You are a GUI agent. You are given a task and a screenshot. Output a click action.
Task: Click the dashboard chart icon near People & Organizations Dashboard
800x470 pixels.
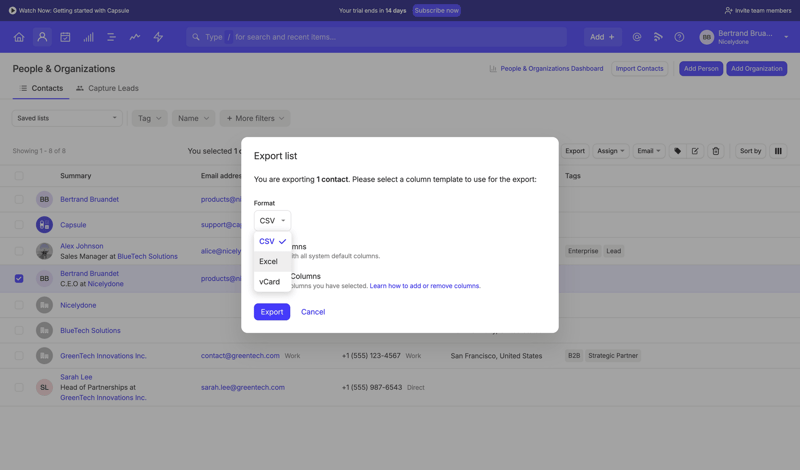point(493,68)
